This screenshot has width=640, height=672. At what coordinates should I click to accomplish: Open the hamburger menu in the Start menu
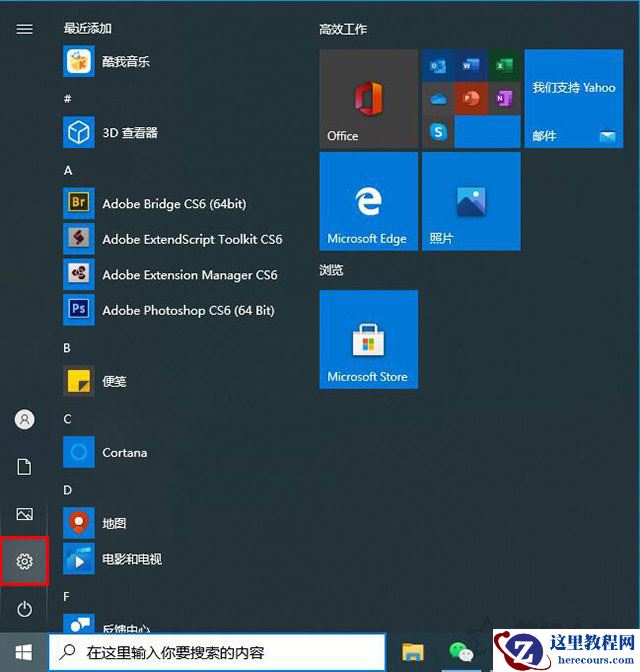24,29
